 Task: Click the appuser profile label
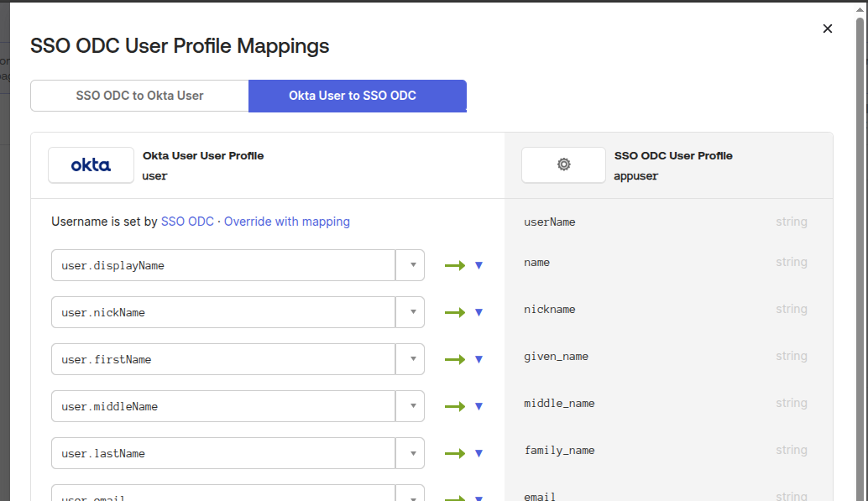(636, 176)
